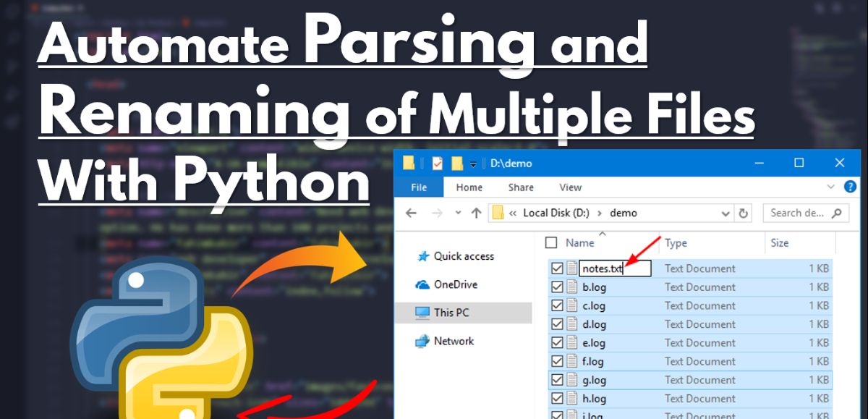Click the folder icon in the address bar
The height and width of the screenshot is (419, 868).
(498, 213)
